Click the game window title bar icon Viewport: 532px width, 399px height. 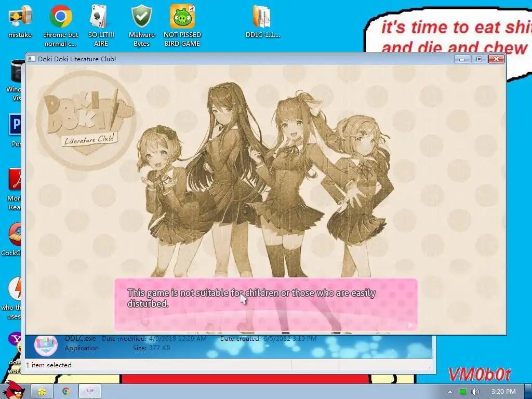31,59
